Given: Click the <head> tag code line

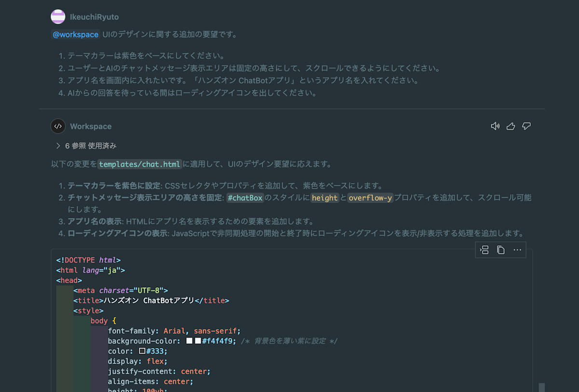Looking at the screenshot, I should coord(69,280).
